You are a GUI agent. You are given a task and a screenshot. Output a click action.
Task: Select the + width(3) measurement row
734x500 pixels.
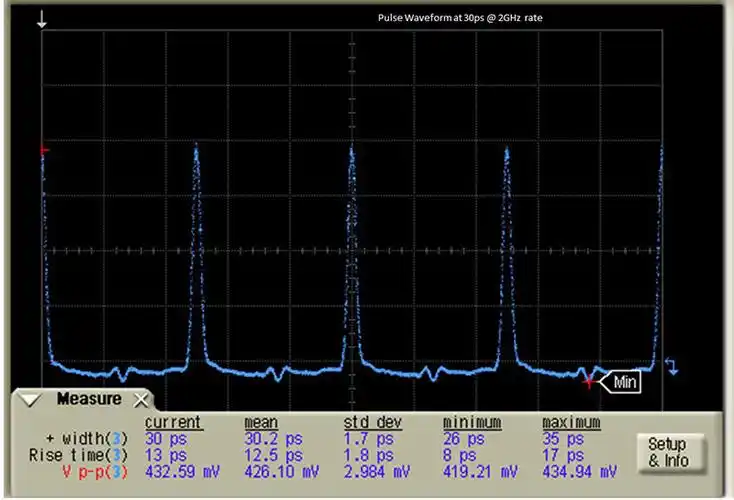[87, 439]
